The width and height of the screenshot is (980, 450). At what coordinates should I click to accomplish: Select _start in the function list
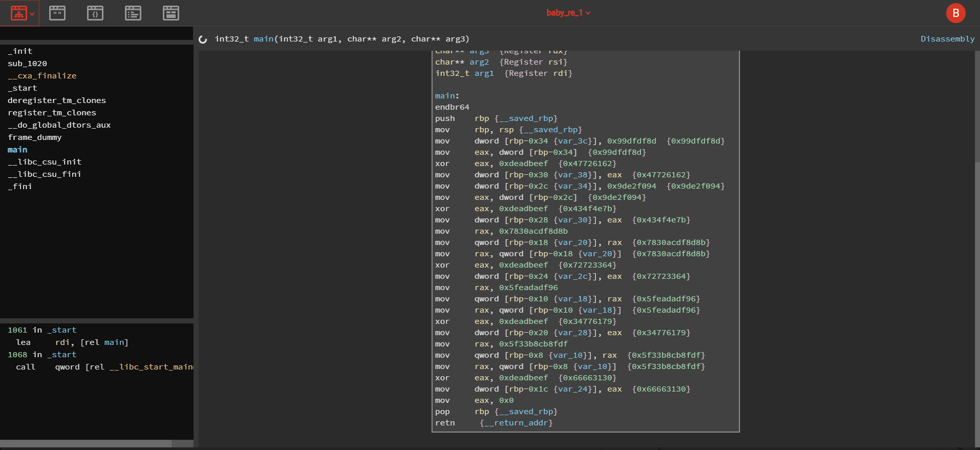[x=23, y=88]
